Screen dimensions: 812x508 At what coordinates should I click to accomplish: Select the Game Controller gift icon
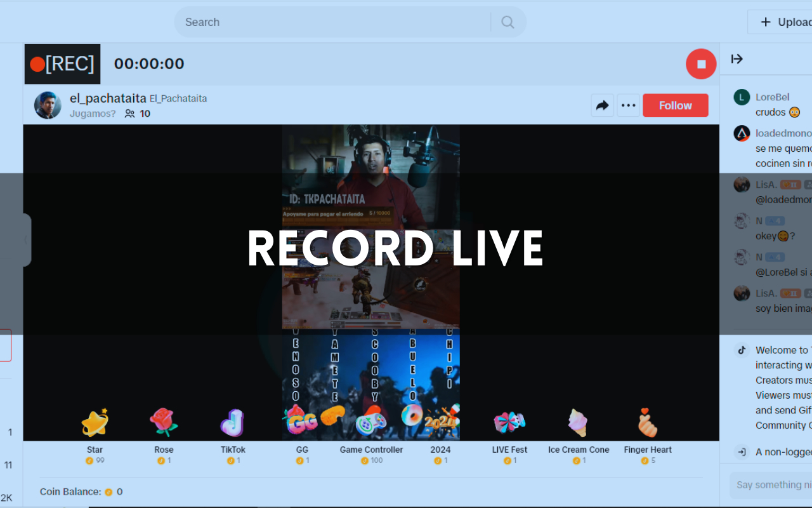coord(371,422)
